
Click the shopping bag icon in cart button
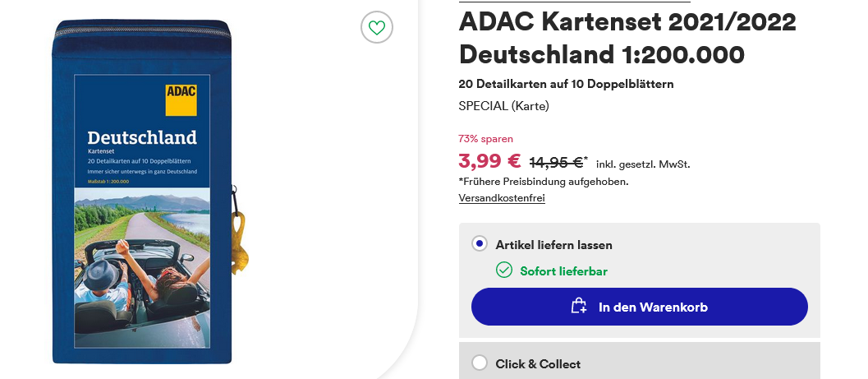coord(579,307)
